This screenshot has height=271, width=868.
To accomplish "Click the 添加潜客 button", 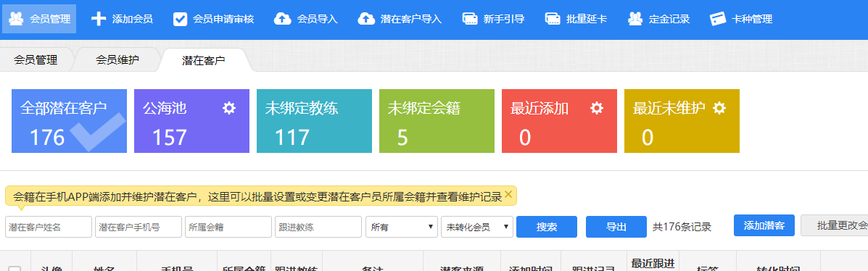I will click(764, 225).
